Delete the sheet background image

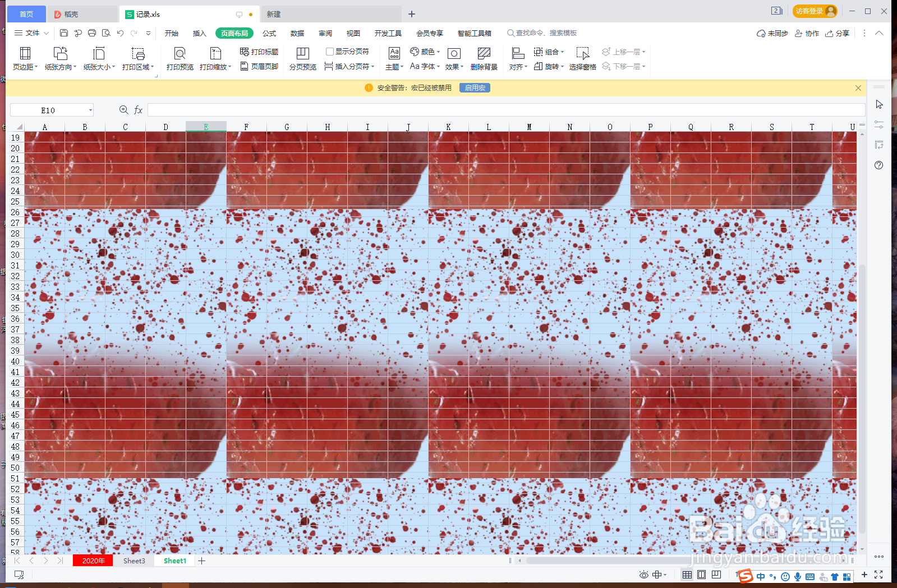click(484, 58)
